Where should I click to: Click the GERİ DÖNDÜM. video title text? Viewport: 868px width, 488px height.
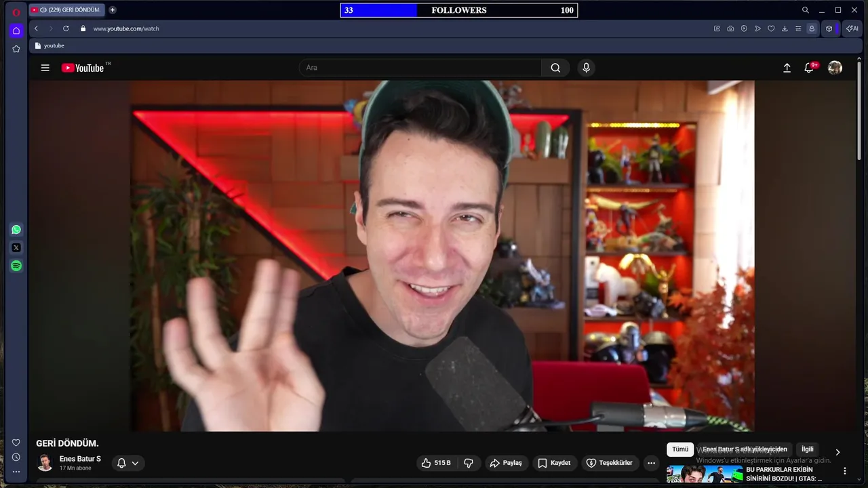[x=68, y=443]
